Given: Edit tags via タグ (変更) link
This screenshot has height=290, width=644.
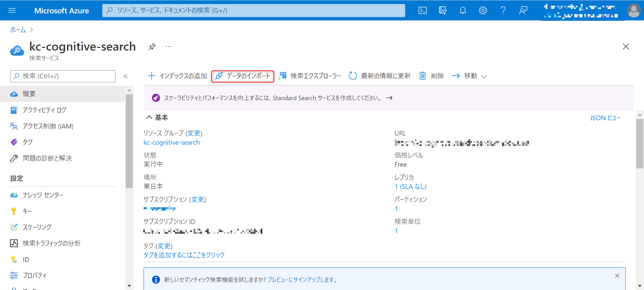Looking at the screenshot, I should click(164, 246).
